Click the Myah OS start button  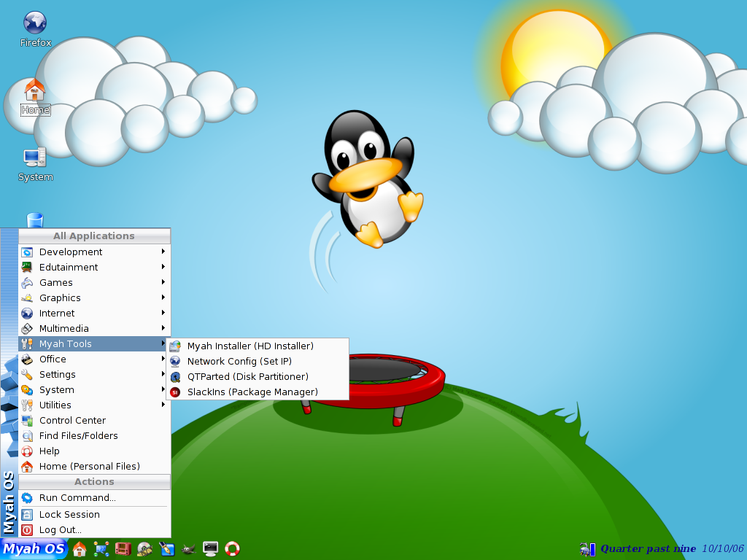[x=34, y=548]
